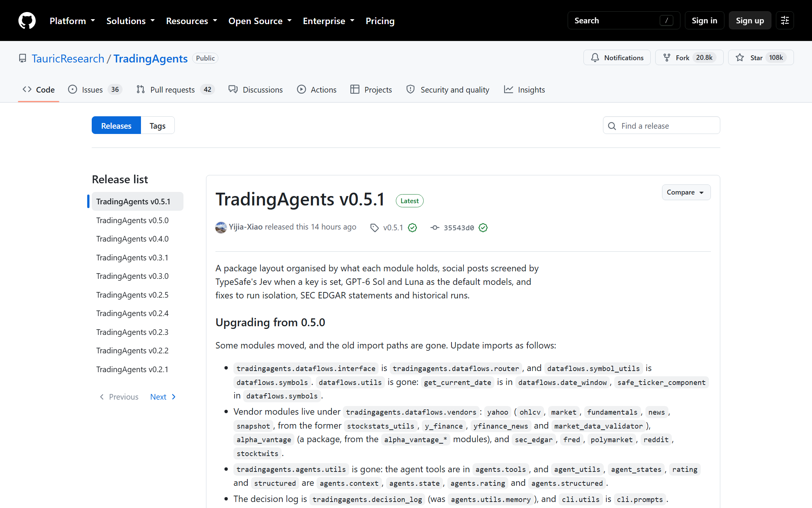Open the Resources dropdown
This screenshot has width=812, height=508.
click(x=192, y=21)
